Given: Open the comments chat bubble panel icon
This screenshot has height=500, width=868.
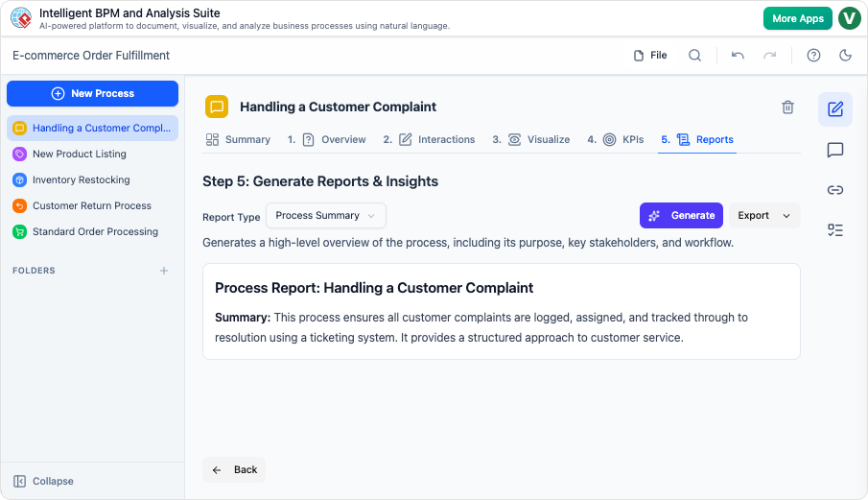Looking at the screenshot, I should point(834,150).
